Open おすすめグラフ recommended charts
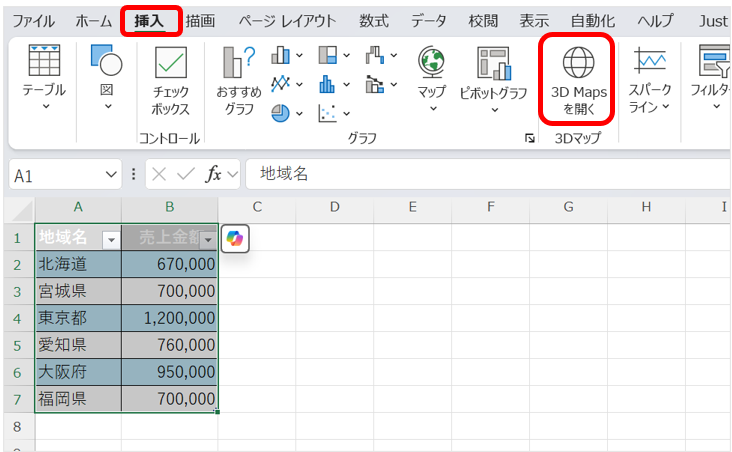Screen dimensions: 732x452 click(x=239, y=80)
